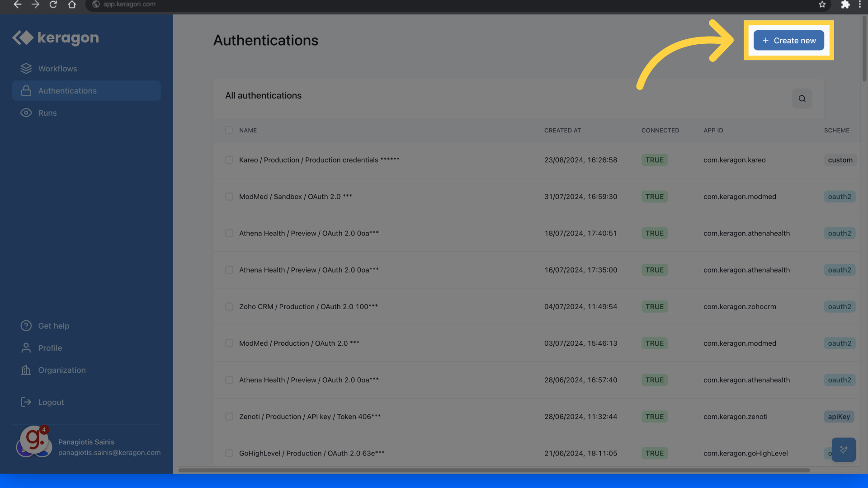This screenshot has width=868, height=488.
Task: Check Athena Health row created 18/07/2024
Action: (229, 234)
